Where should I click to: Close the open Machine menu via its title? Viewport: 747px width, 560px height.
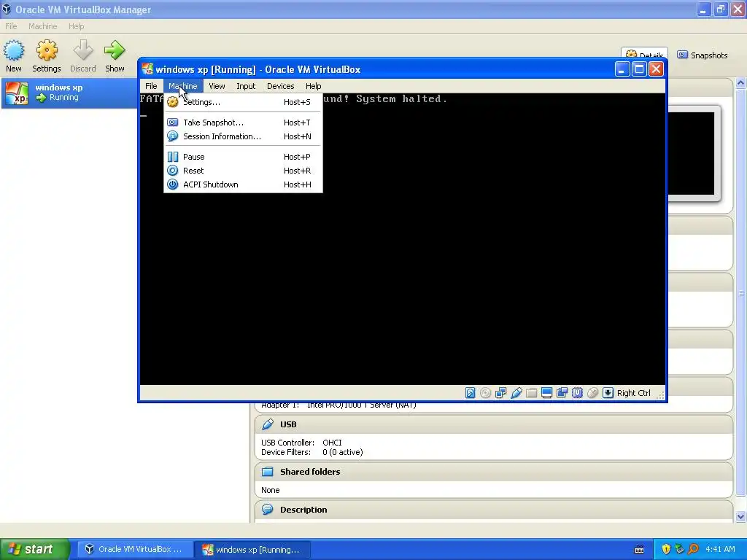point(183,86)
